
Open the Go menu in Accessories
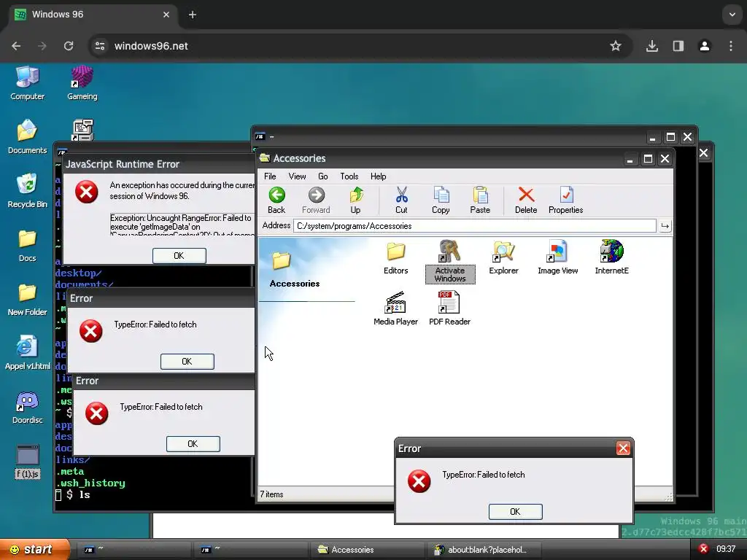pos(323,176)
